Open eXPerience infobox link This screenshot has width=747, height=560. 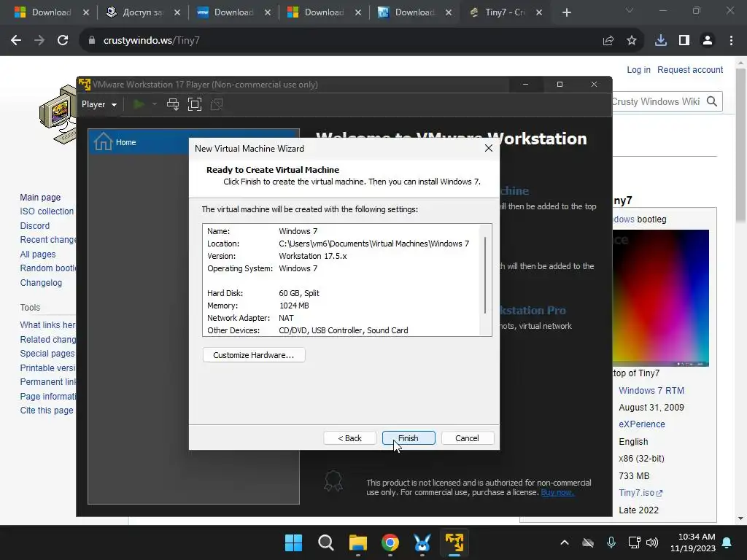pos(642,424)
